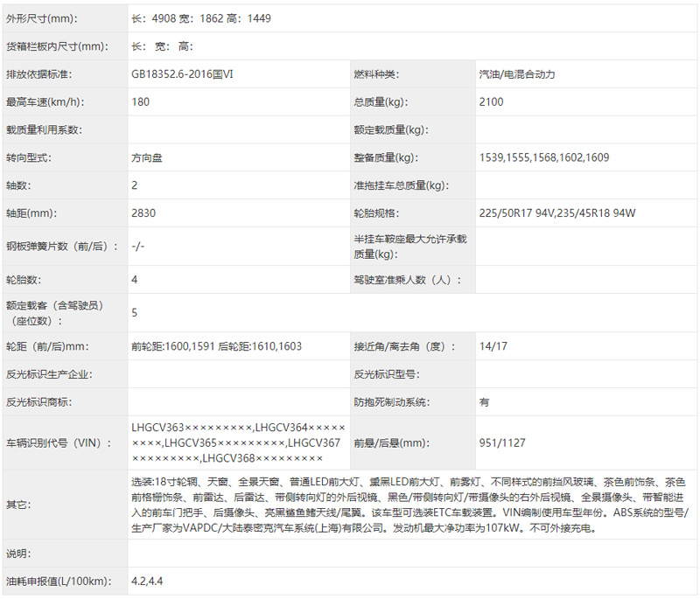
Task: Click the 其它 label
Action: [18, 505]
